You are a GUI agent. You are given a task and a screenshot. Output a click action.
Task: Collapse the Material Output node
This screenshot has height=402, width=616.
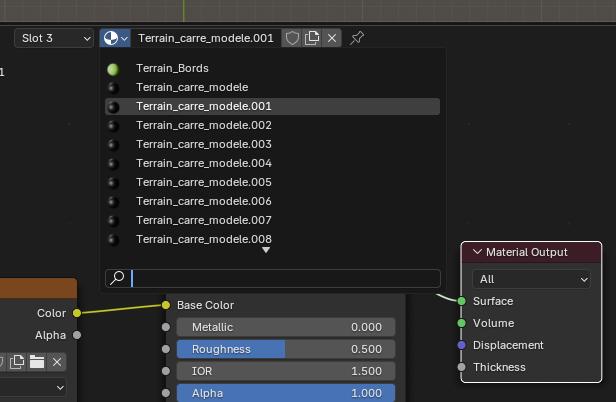(477, 253)
